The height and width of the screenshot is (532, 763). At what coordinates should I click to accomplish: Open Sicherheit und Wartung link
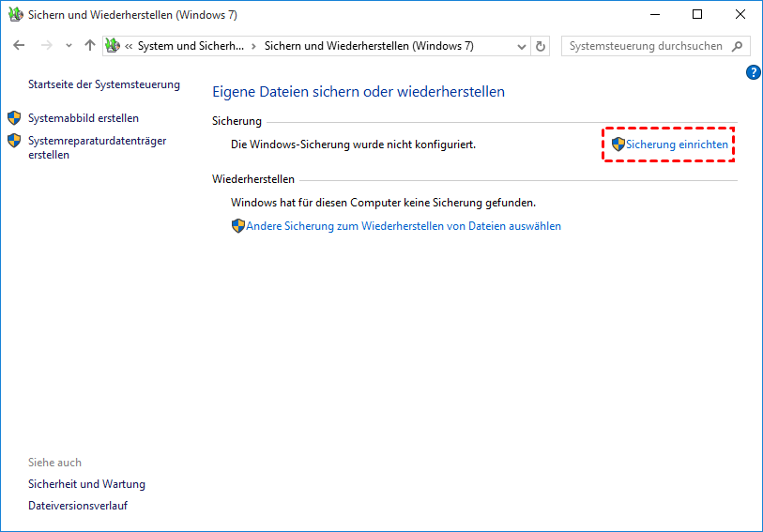click(x=86, y=484)
